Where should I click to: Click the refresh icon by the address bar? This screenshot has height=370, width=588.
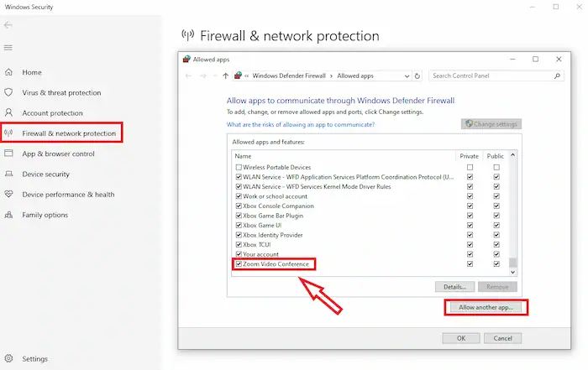pyautogui.click(x=417, y=76)
